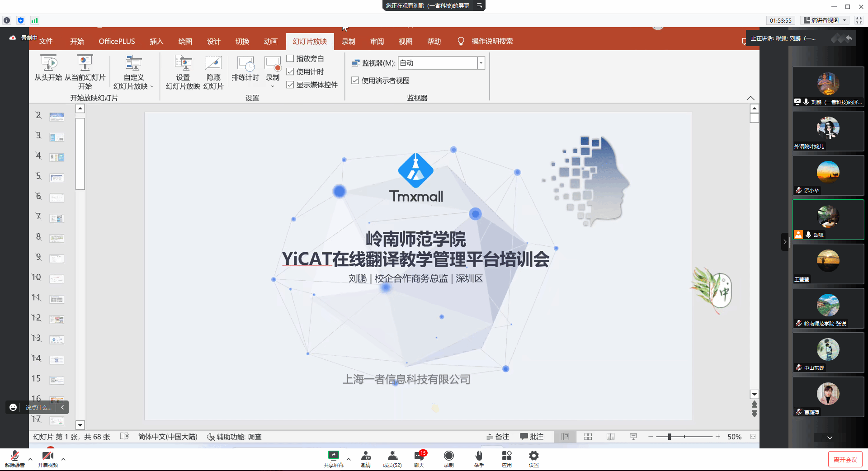Click the 从头开始 slideshow icon

[48, 64]
